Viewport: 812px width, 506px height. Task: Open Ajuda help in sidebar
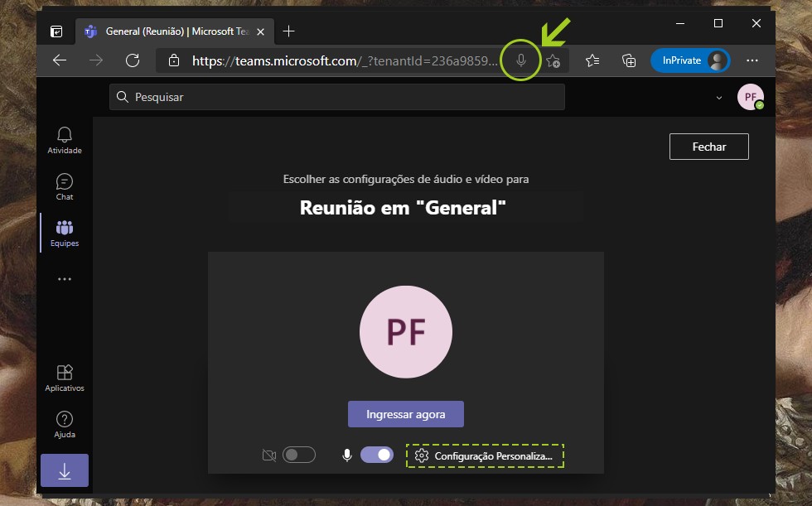[x=65, y=425]
